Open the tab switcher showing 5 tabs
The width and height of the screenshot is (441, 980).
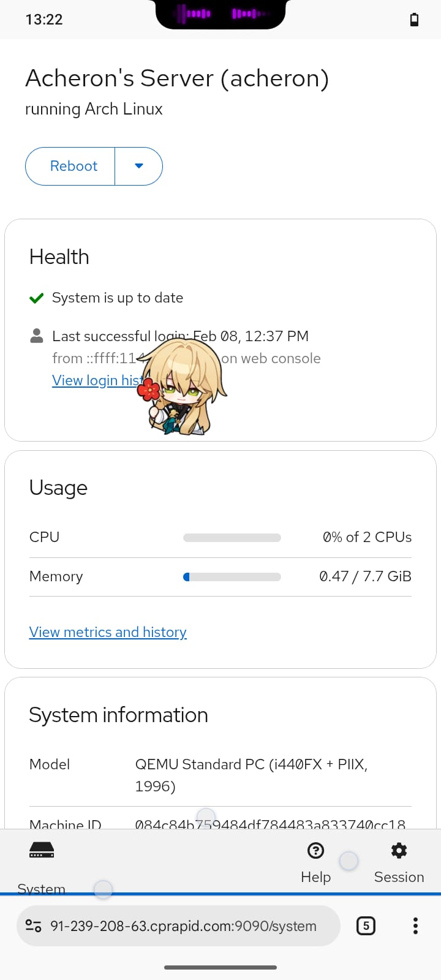point(366,925)
